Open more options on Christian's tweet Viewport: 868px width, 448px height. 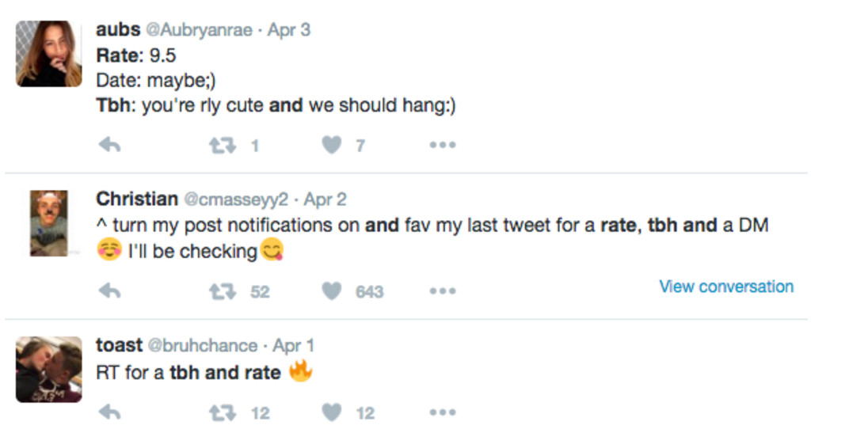[442, 291]
